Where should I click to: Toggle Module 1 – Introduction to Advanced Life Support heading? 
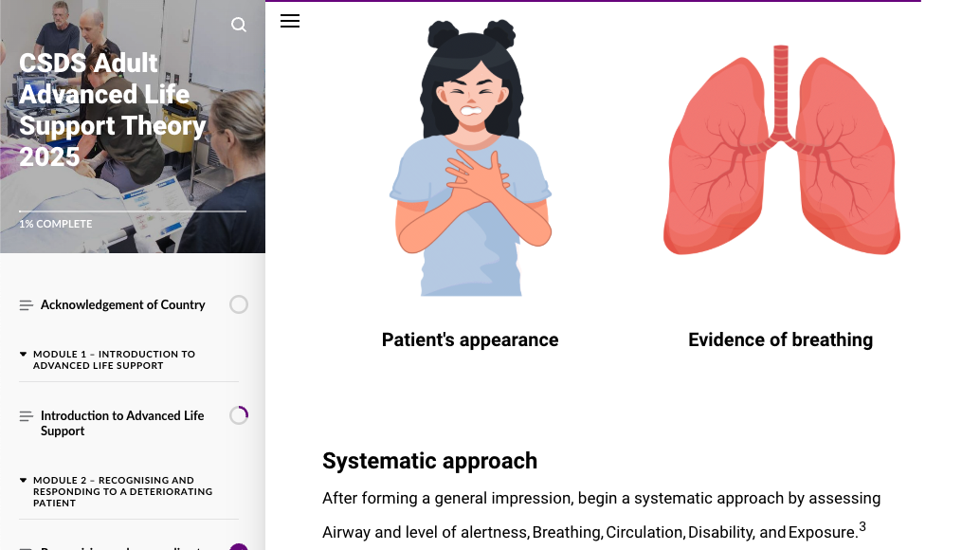click(x=115, y=359)
